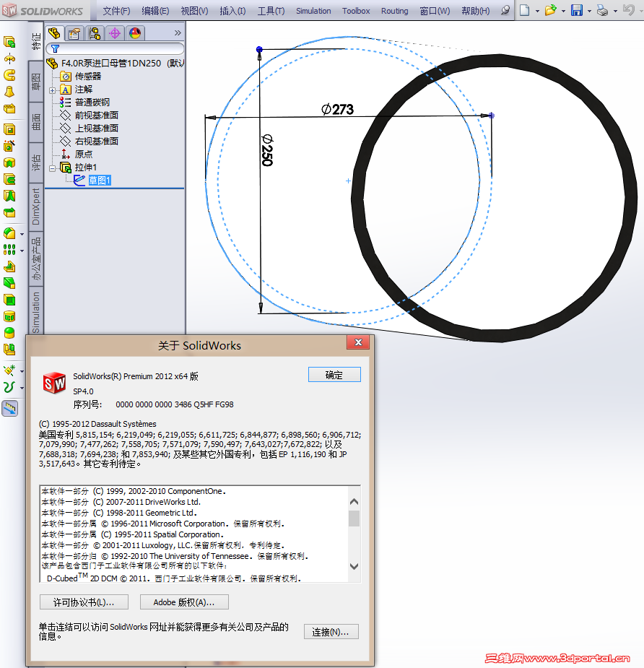Switch to the DisplayManager tab
This screenshot has height=668, width=644.
point(135,33)
